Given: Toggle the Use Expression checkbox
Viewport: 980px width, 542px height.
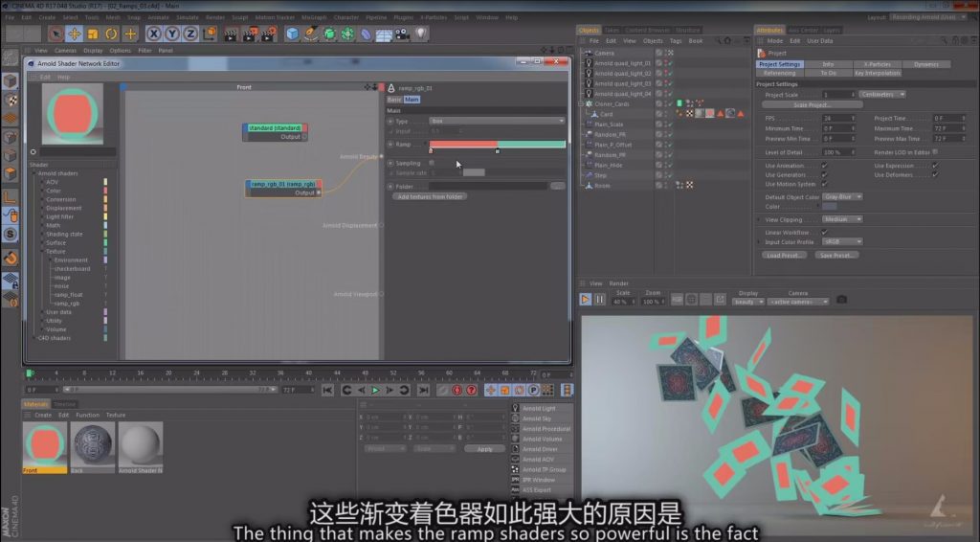Looking at the screenshot, I should pos(935,166).
